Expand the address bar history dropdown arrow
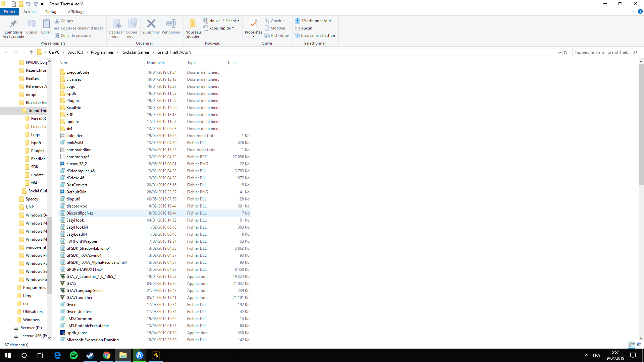 (x=559, y=52)
